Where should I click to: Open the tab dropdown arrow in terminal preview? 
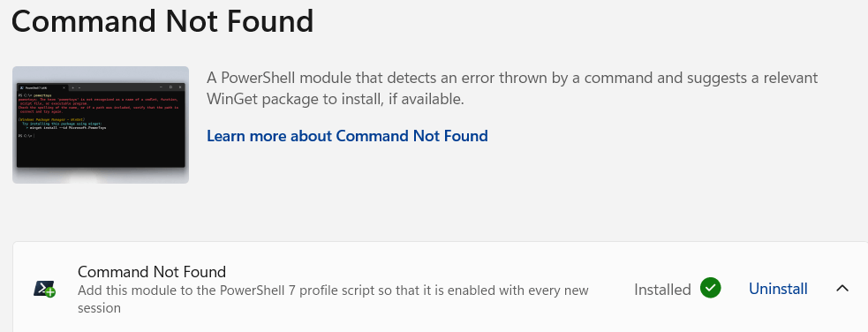tap(79, 88)
